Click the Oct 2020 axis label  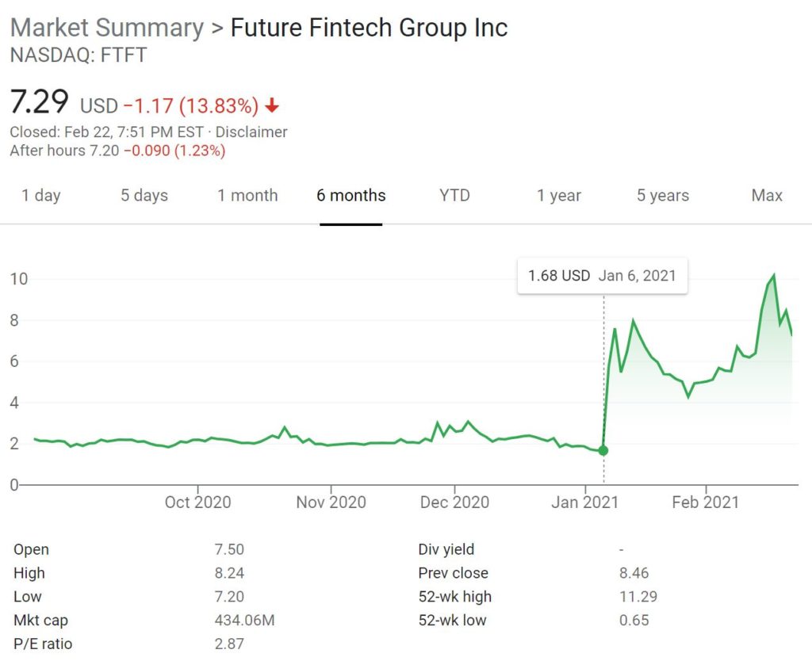point(197,502)
